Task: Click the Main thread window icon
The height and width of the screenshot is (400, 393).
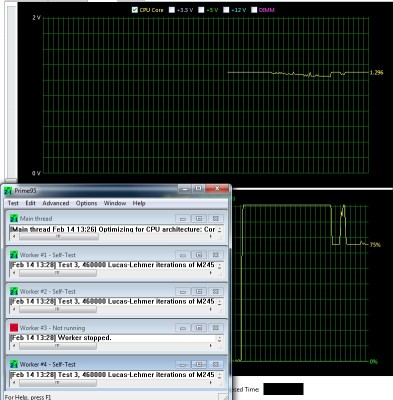Action: point(14,219)
